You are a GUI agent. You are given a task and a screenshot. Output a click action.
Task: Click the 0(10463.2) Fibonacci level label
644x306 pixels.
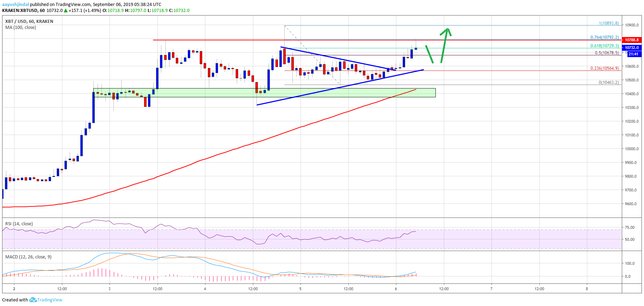pos(608,82)
